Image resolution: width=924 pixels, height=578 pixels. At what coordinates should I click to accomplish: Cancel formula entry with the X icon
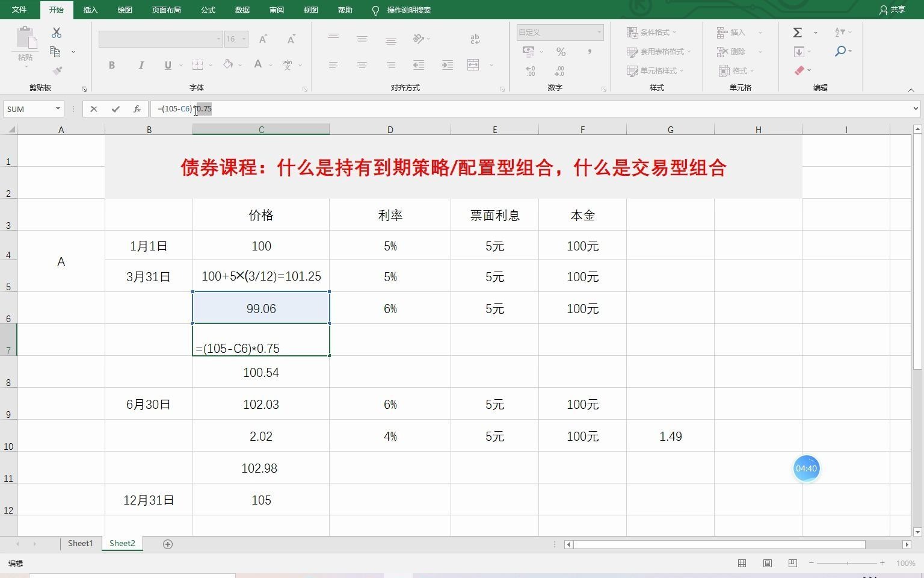(93, 109)
